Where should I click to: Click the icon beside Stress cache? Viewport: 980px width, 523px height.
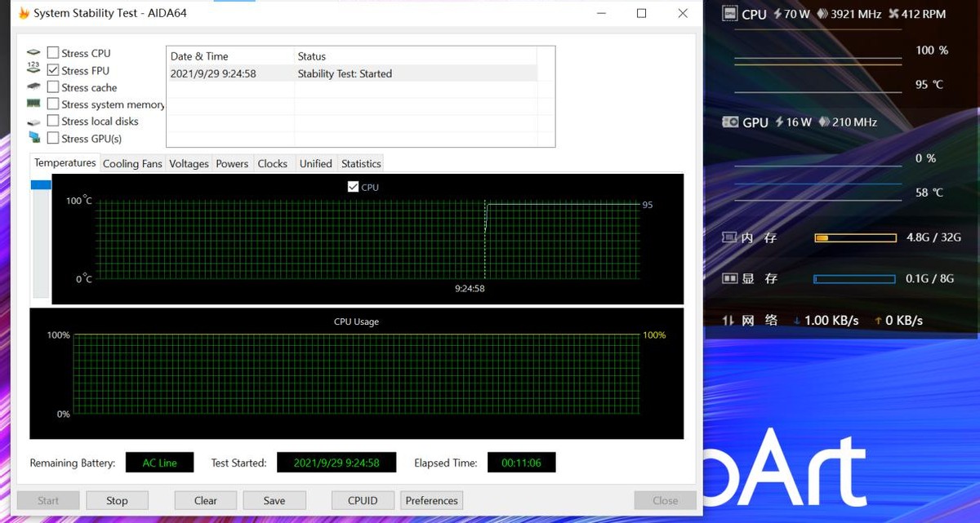coord(33,86)
